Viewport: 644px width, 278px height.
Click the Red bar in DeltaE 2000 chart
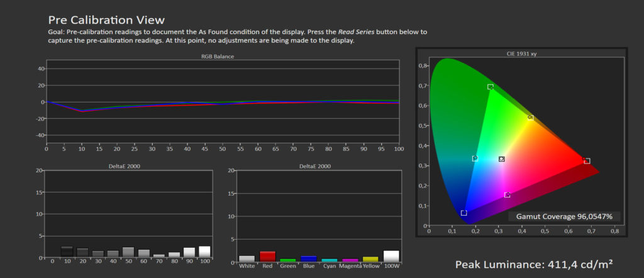[x=268, y=257]
